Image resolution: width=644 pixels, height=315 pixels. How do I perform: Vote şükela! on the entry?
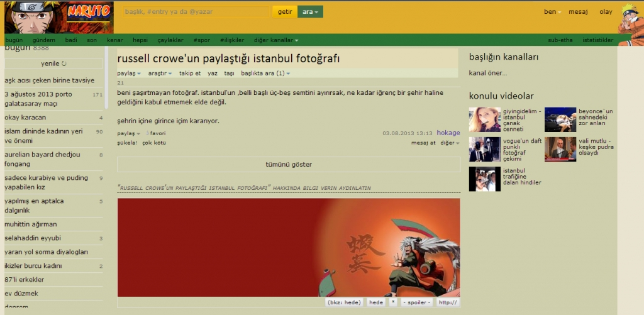(127, 143)
